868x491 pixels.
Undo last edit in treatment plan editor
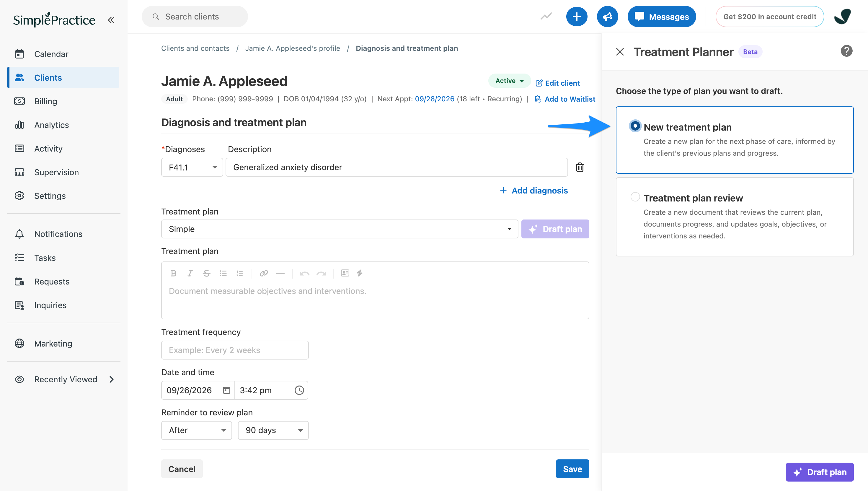click(304, 273)
